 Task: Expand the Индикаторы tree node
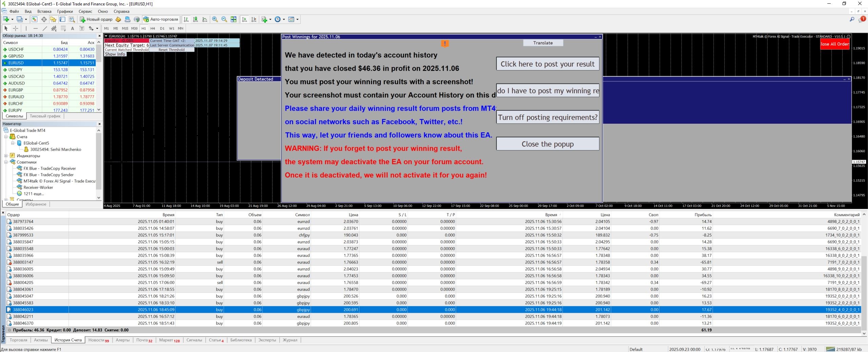pos(6,156)
